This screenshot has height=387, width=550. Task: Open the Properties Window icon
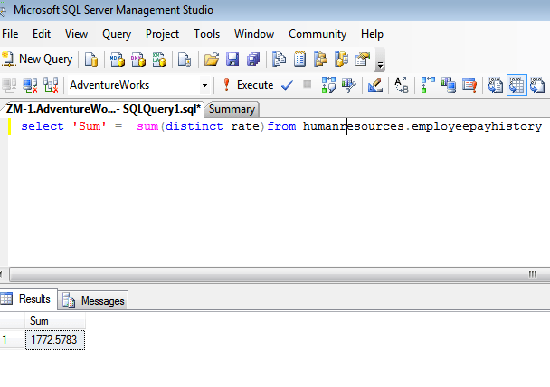click(362, 59)
